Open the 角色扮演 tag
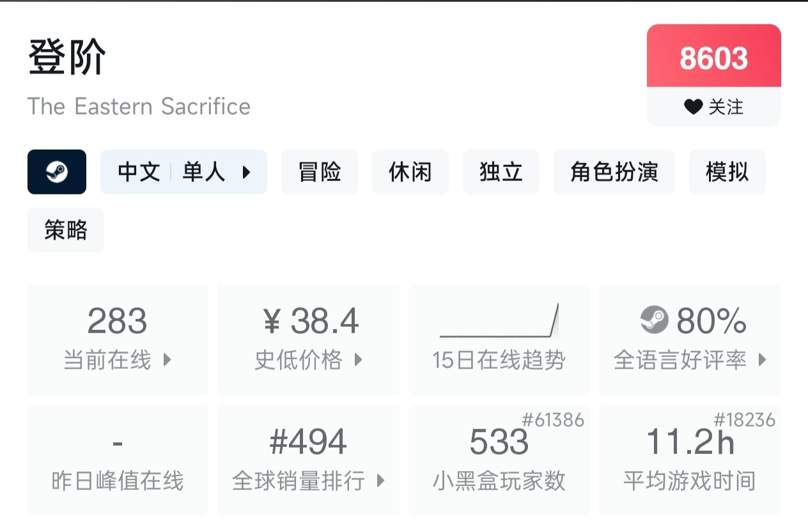This screenshot has height=532, width=808. 614,171
